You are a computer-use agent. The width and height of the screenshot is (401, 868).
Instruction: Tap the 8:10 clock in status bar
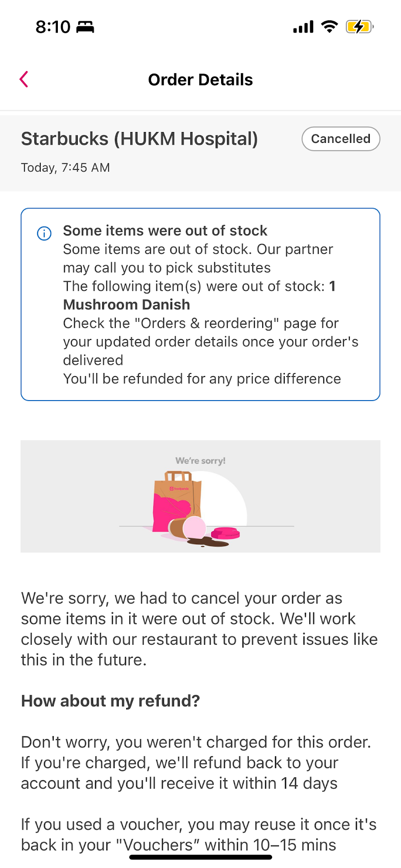53,27
